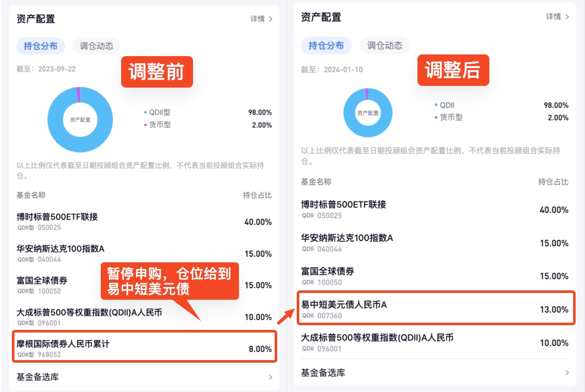This screenshot has width=585, height=392.
Task: Select 持仓分布 tab in right panel
Action: point(326,45)
